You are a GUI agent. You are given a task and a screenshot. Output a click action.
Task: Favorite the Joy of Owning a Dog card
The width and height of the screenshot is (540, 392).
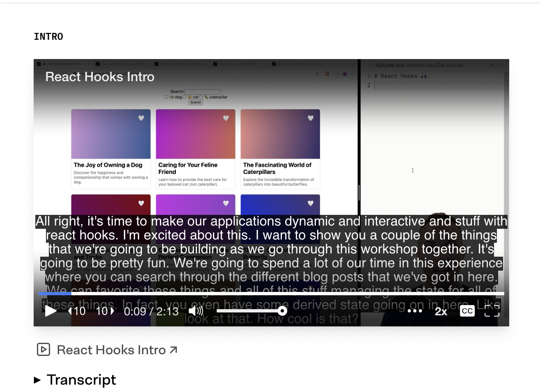coord(141,118)
